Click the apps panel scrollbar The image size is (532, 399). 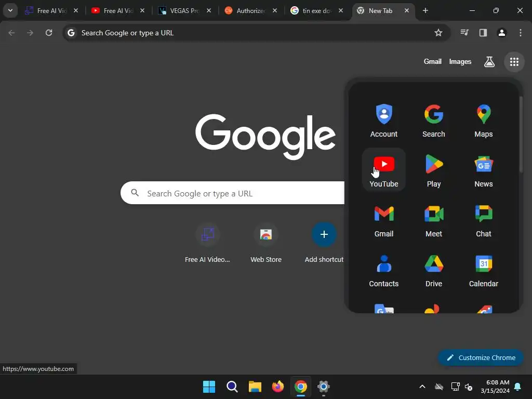pyautogui.click(x=521, y=134)
